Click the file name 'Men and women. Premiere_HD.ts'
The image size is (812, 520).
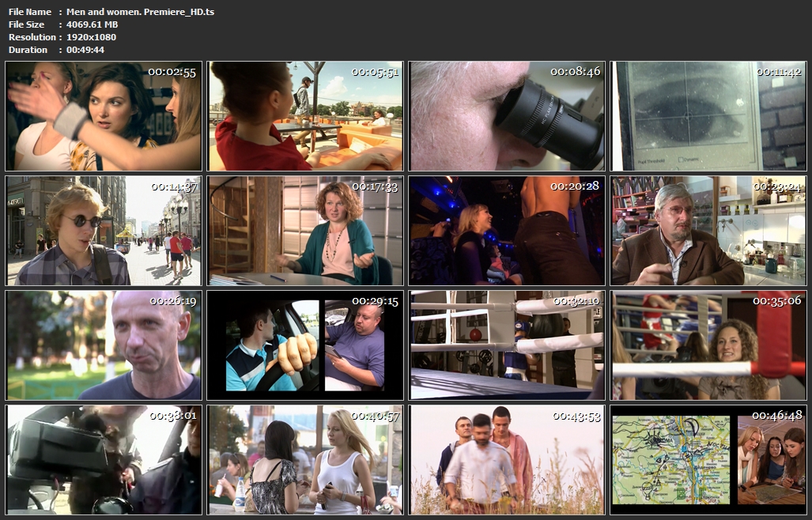pyautogui.click(x=140, y=12)
